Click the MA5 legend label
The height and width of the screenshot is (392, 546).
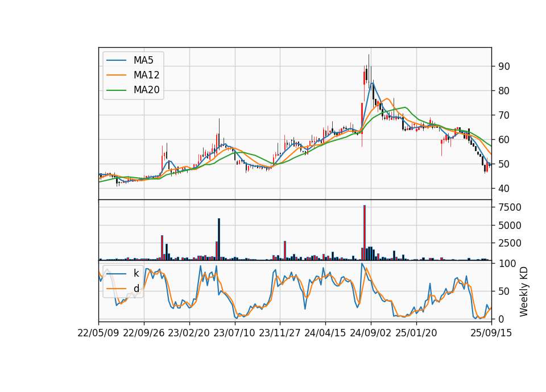143,60
